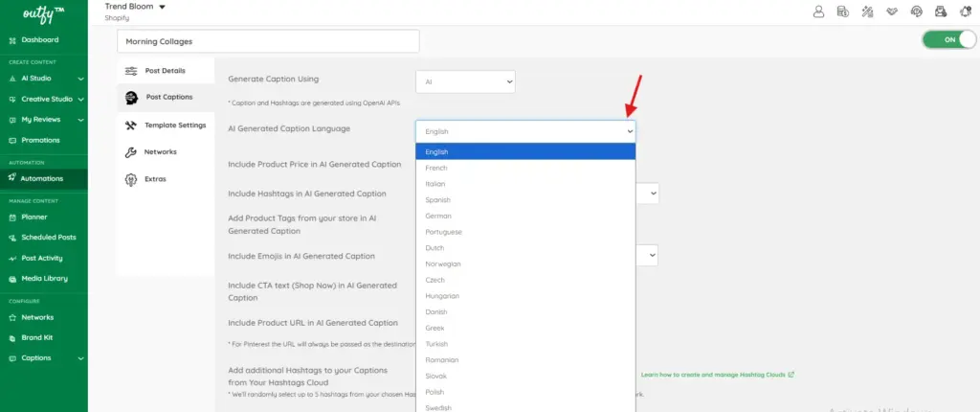
Task: Open Learn how to manage Hashtag Clouds link
Action: [718, 375]
